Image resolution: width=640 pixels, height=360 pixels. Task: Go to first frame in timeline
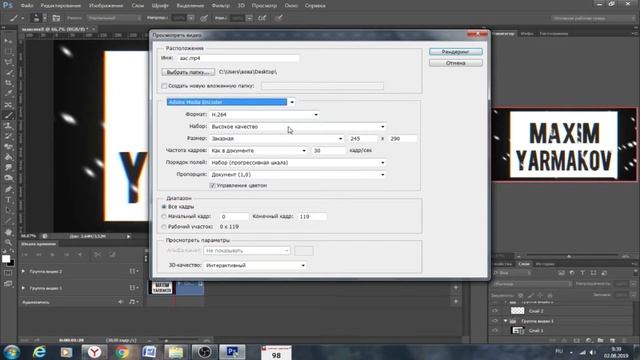24,255
